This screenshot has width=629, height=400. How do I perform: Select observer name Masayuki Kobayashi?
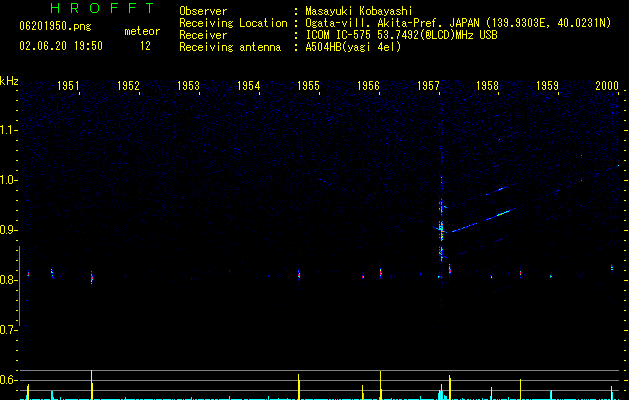[x=359, y=11]
